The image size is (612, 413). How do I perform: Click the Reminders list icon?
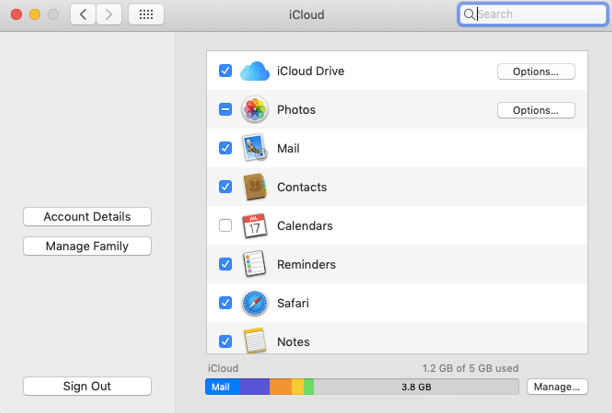[254, 264]
